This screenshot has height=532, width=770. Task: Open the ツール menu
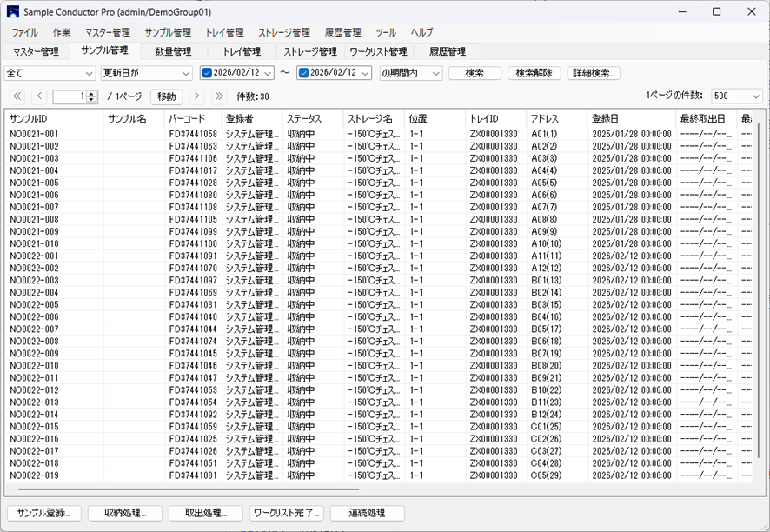point(386,32)
